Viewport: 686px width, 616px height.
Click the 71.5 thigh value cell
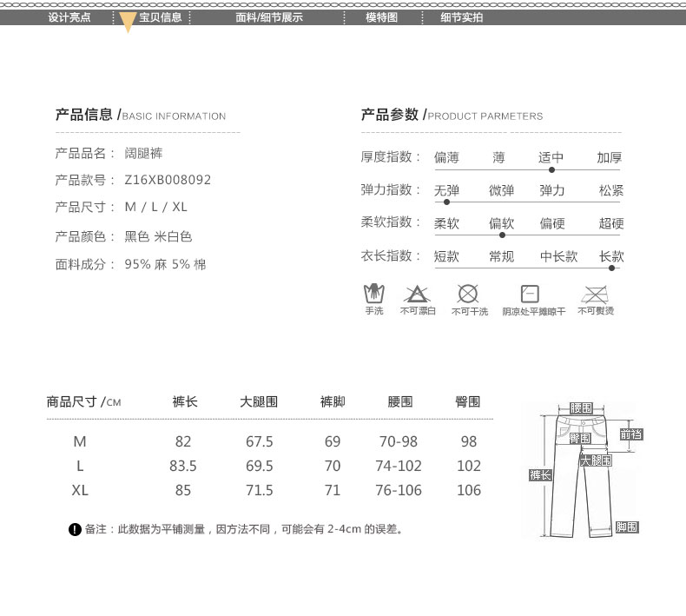point(259,490)
